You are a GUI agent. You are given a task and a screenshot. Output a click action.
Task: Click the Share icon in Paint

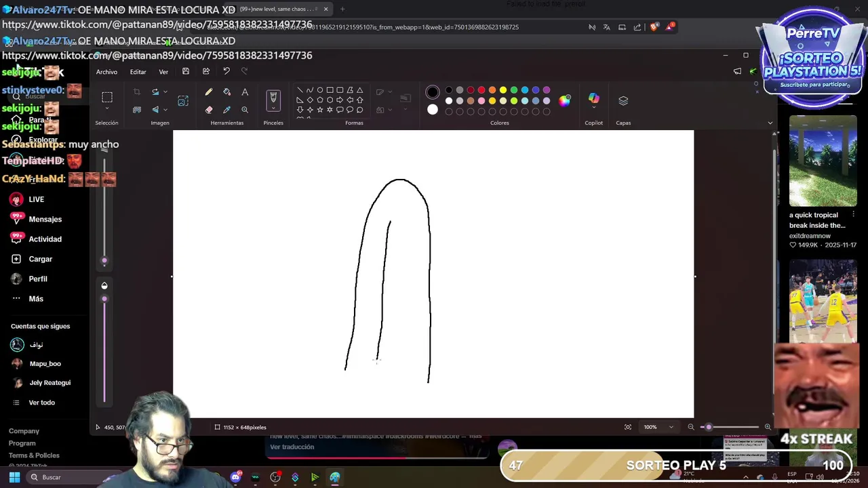[x=206, y=71]
